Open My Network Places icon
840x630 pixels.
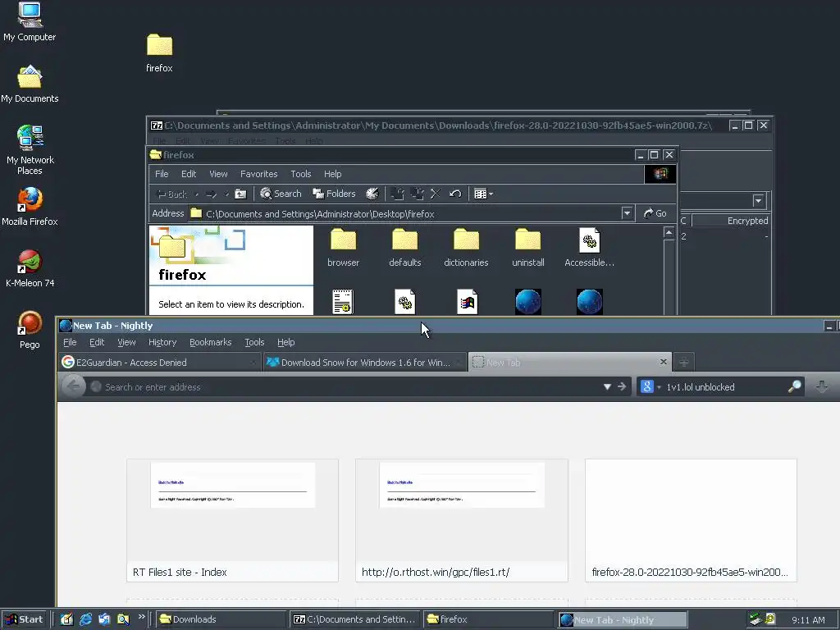coord(30,150)
